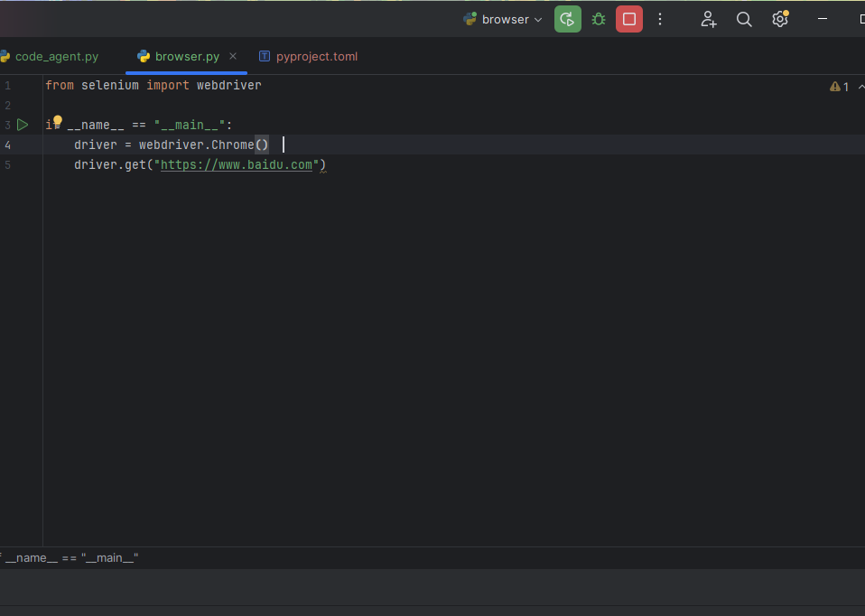Open the Code With Me icon
The width and height of the screenshot is (865, 616).
(x=708, y=19)
